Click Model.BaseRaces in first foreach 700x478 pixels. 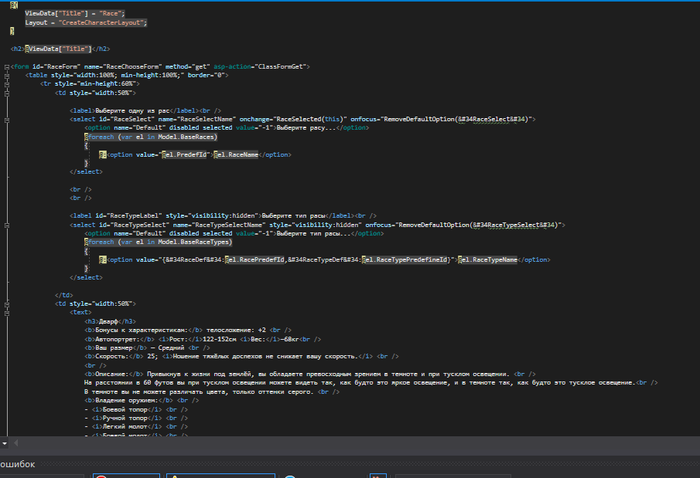coord(187,137)
